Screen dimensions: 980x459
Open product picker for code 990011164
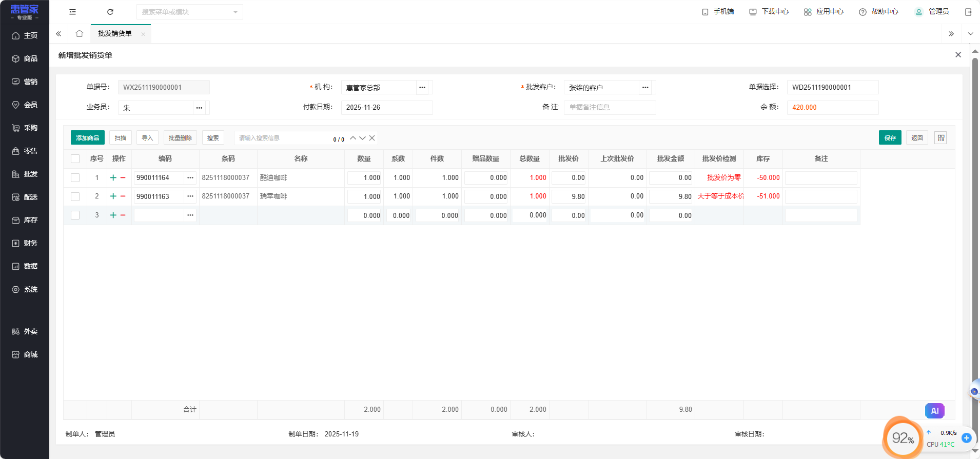click(190, 177)
